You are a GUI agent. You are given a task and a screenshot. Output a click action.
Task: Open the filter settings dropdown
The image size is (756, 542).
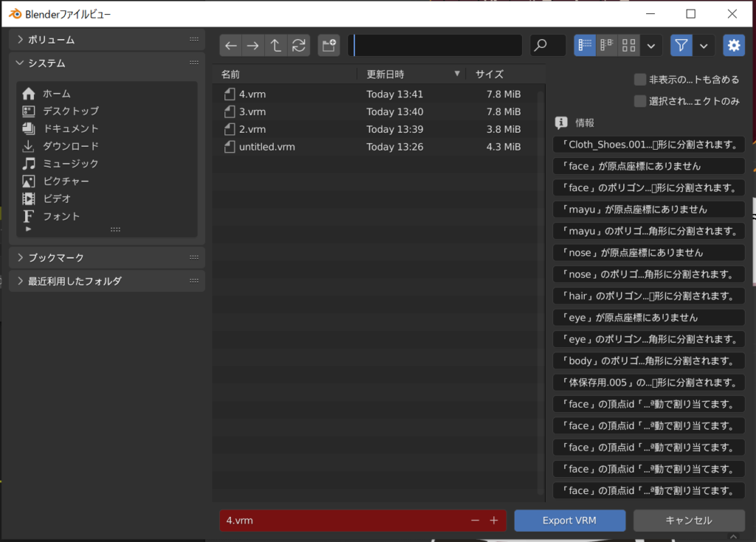tap(703, 45)
